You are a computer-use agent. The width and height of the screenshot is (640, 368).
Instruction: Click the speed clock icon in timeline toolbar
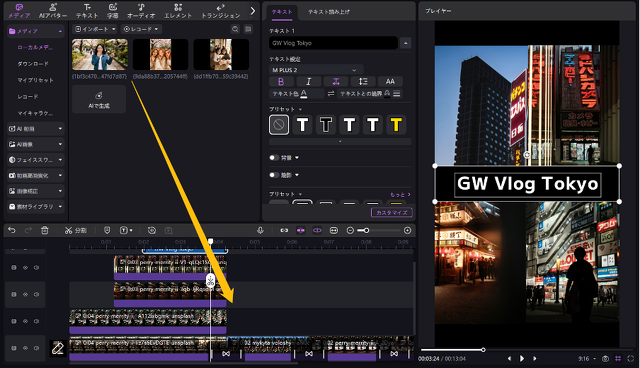[x=152, y=231]
